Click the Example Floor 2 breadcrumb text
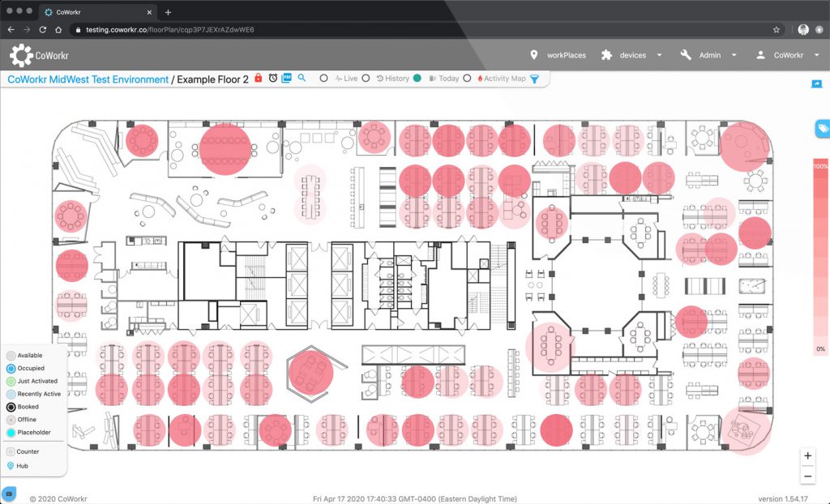 213,79
